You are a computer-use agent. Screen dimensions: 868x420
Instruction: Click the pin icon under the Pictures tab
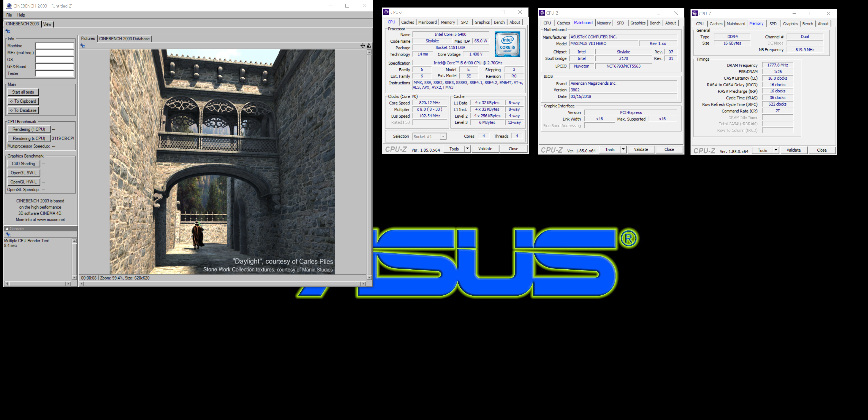tap(83, 46)
